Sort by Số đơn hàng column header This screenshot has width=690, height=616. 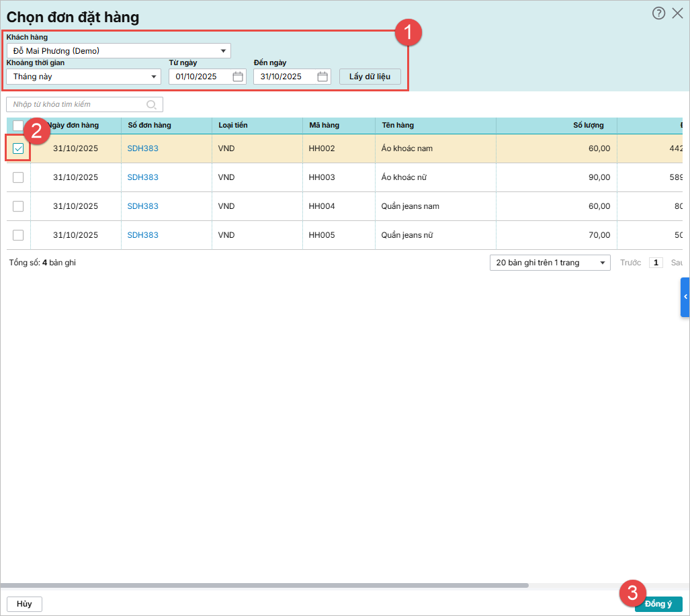(149, 126)
